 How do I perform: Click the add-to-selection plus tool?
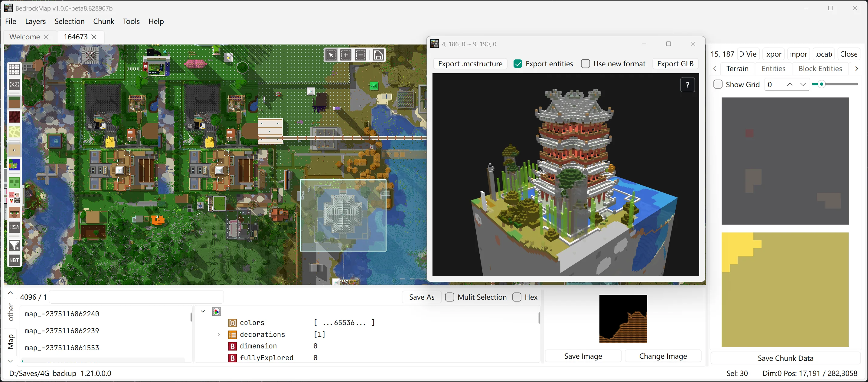pyautogui.click(x=346, y=55)
